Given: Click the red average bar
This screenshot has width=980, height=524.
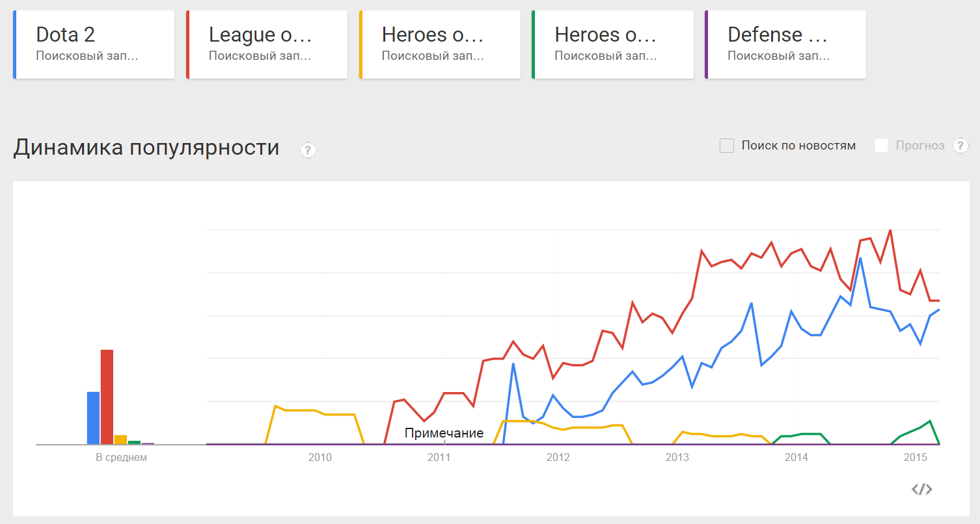Looking at the screenshot, I should coord(107,397).
